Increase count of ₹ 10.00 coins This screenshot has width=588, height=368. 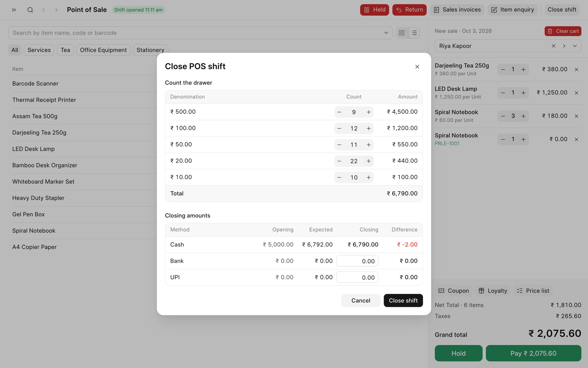368,177
